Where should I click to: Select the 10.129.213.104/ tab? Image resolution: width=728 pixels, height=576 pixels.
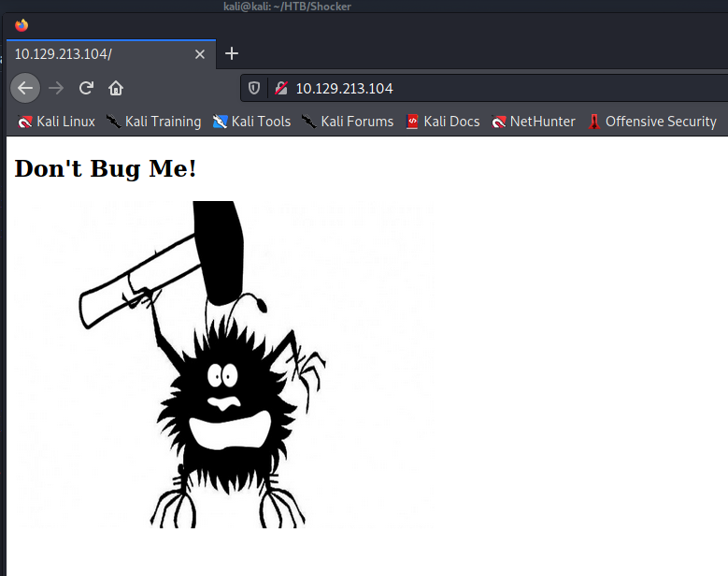[93, 54]
